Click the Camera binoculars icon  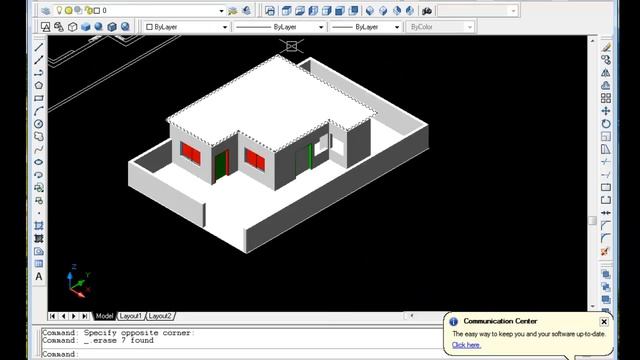[x=427, y=11]
